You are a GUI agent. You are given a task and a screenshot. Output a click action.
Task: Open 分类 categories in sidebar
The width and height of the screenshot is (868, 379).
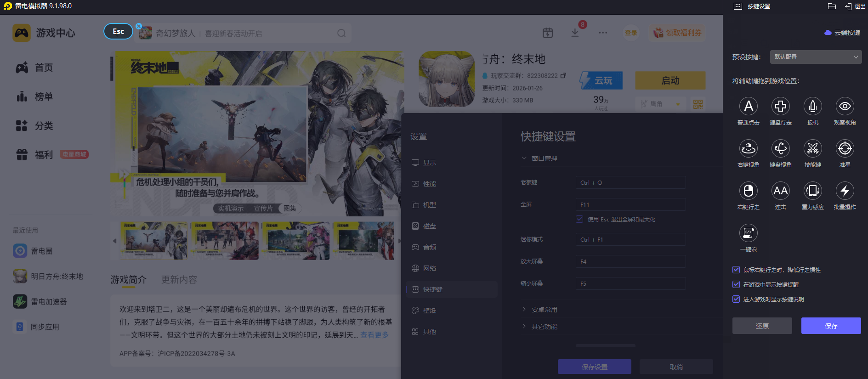[34, 125]
